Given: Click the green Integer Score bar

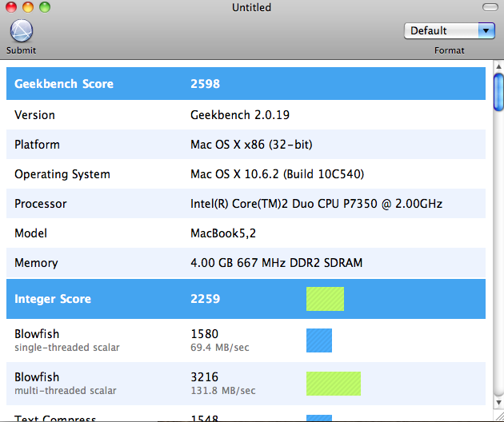Looking at the screenshot, I should point(325,299).
